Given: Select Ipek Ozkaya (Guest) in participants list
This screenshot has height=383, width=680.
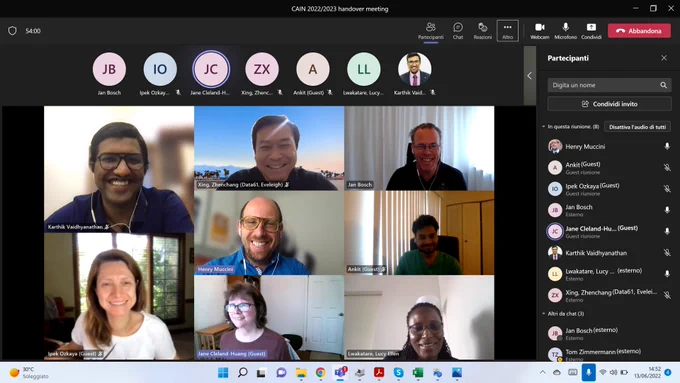Looking at the screenshot, I should tap(608, 189).
